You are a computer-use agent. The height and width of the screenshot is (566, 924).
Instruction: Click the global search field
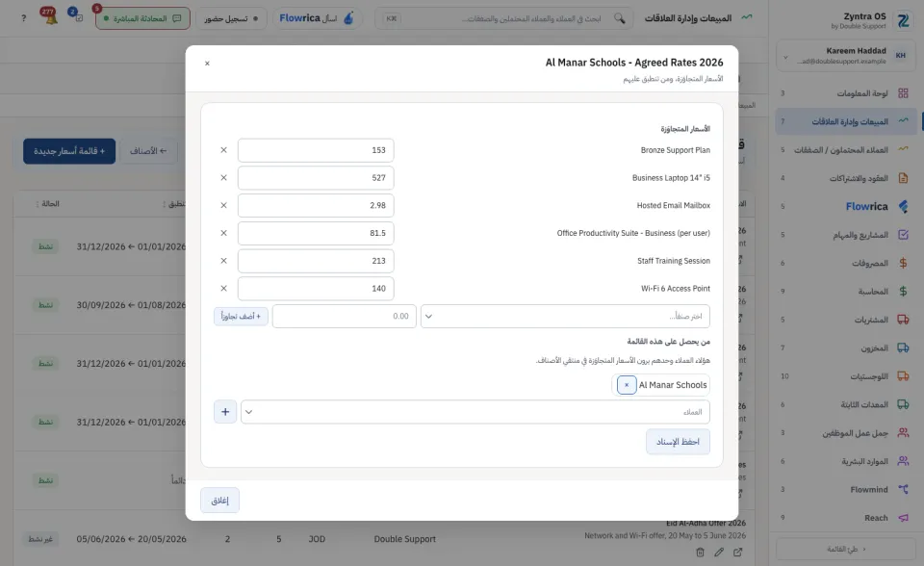[x=504, y=18]
